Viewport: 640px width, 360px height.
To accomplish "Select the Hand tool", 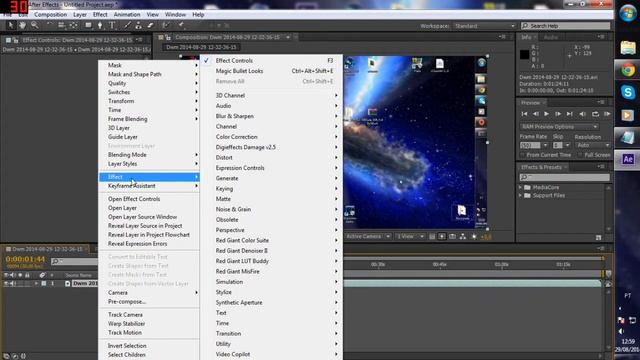I will coord(22,25).
